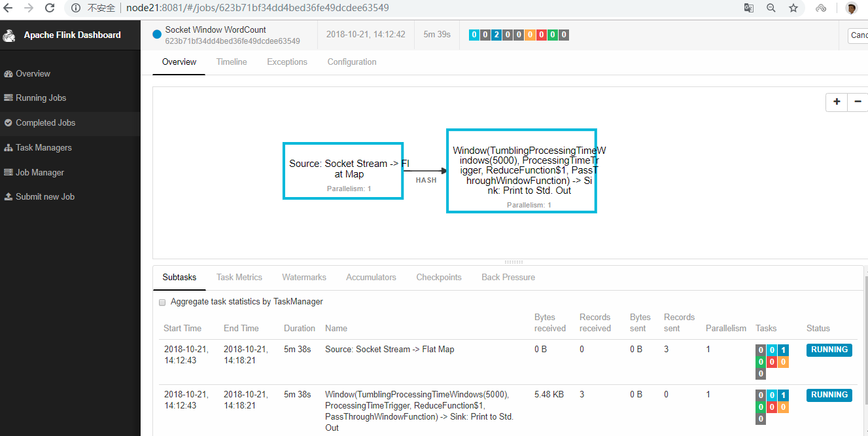Screen dimensions: 868x436
Task: Click the Flink squirrel logo
Action: pos(9,35)
